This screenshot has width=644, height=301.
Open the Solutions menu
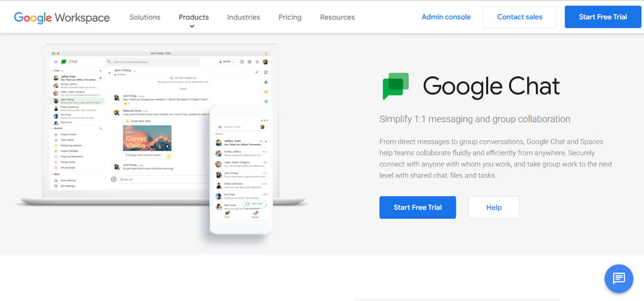[145, 17]
